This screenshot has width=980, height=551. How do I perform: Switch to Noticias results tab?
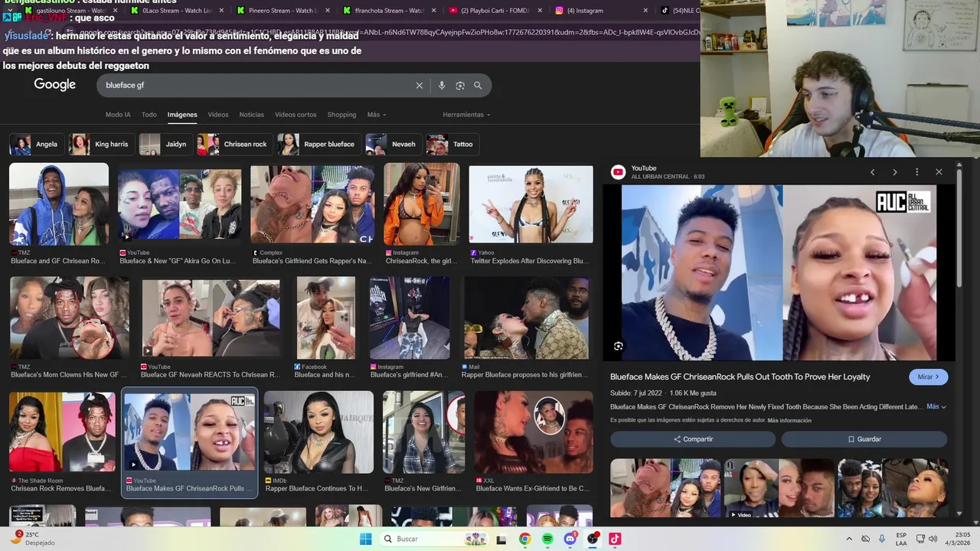point(251,115)
